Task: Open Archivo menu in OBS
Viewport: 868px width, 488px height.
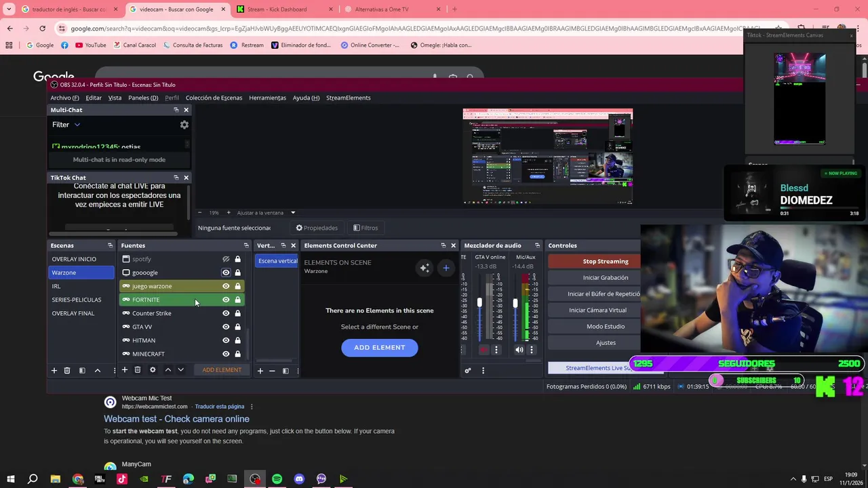Action: (64, 98)
